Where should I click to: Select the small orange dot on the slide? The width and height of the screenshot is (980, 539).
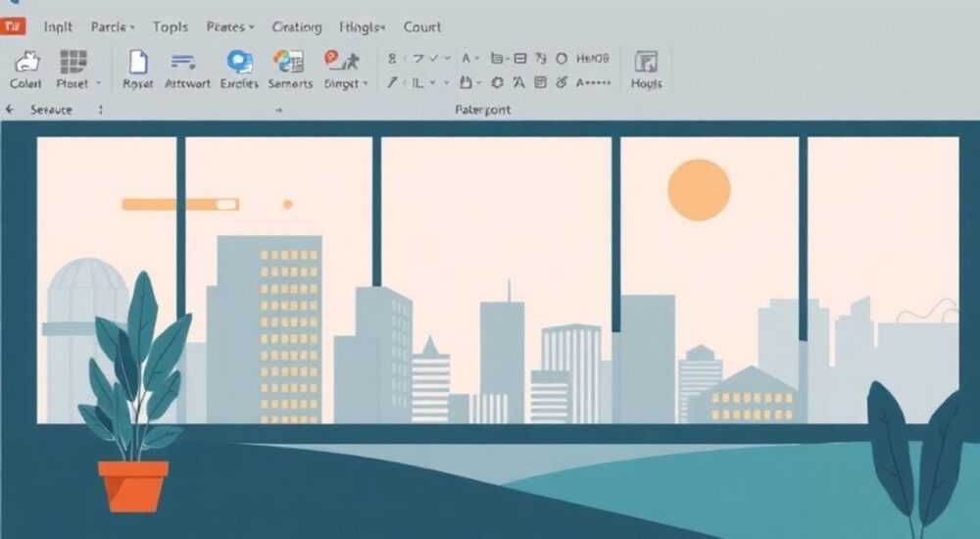(x=287, y=204)
